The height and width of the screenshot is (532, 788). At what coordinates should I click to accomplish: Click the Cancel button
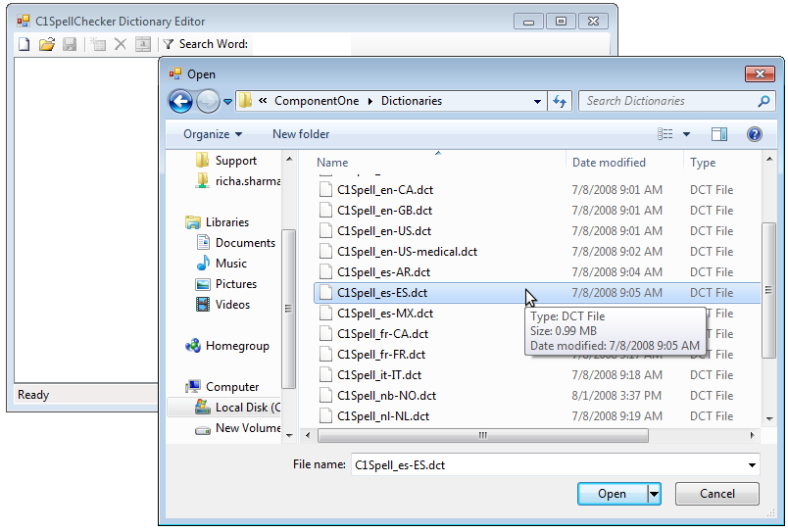pyautogui.click(x=717, y=494)
